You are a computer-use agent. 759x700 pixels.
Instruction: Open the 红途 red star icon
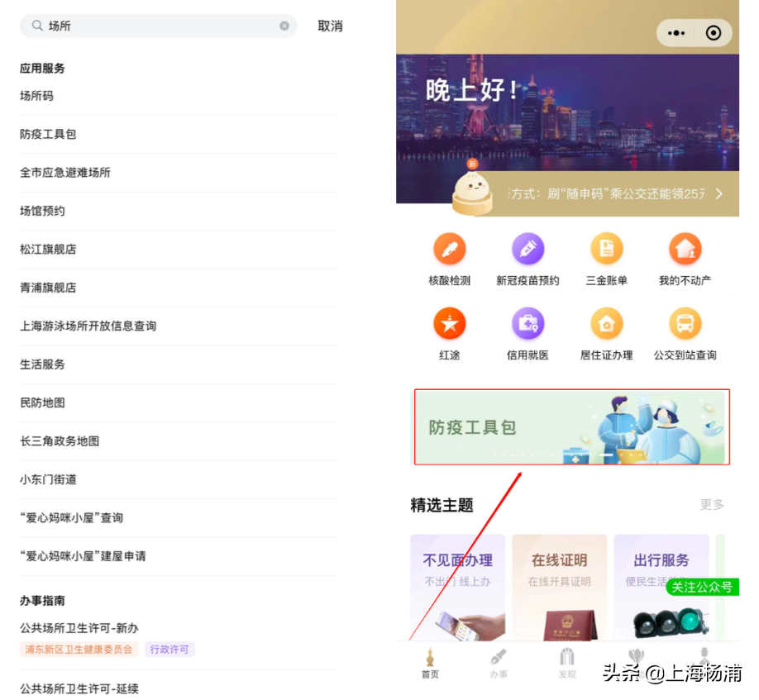coord(449,325)
